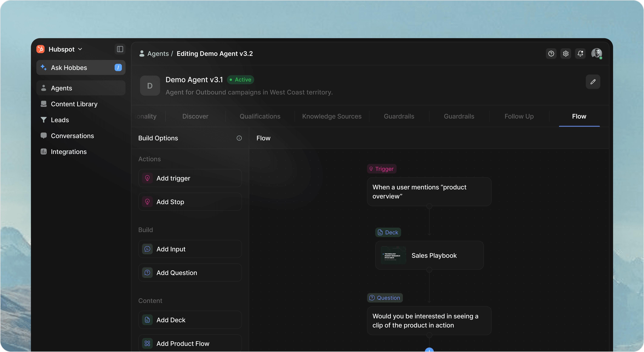Click Add Question build option
This screenshot has height=352, width=644.
[190, 273]
